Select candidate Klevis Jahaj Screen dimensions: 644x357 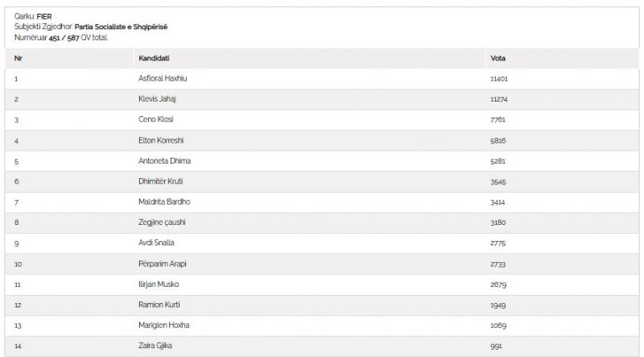(x=157, y=99)
